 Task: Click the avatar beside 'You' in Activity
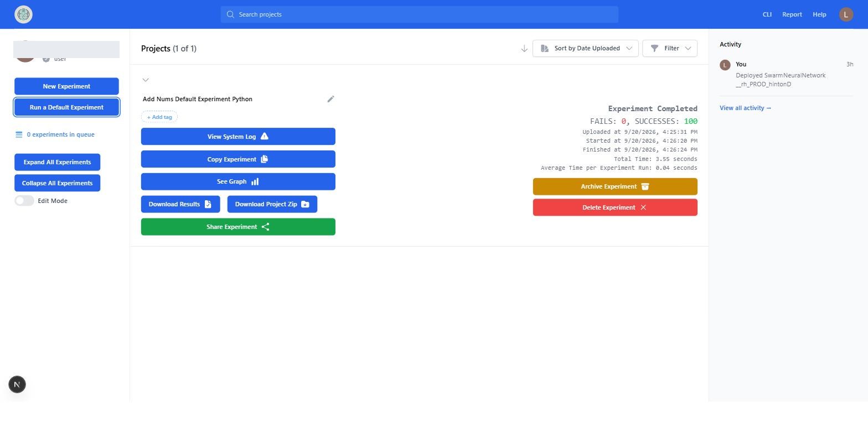tap(725, 65)
